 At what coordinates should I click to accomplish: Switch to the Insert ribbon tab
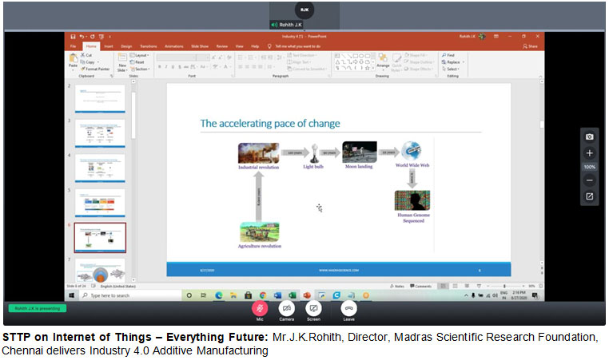point(108,46)
